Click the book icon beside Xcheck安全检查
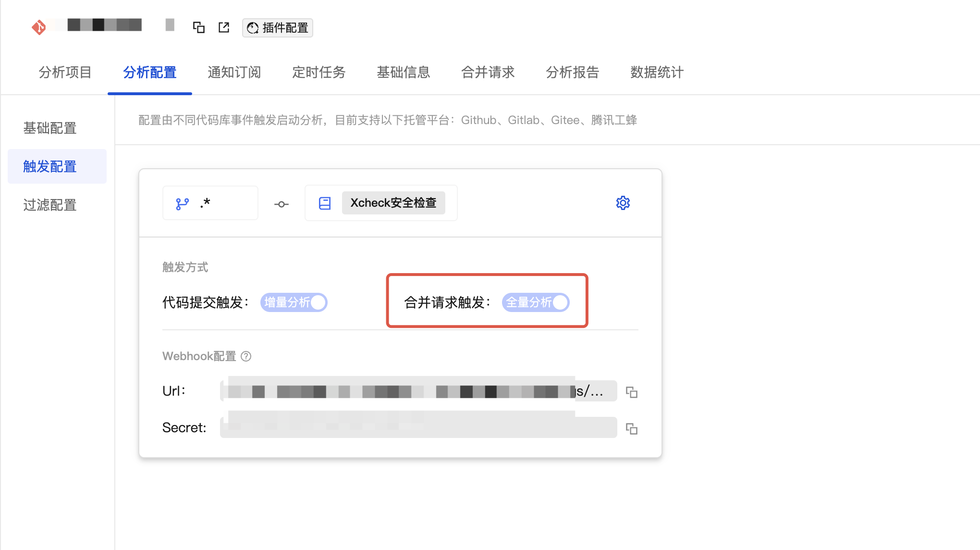This screenshot has width=980, height=550. coord(325,203)
